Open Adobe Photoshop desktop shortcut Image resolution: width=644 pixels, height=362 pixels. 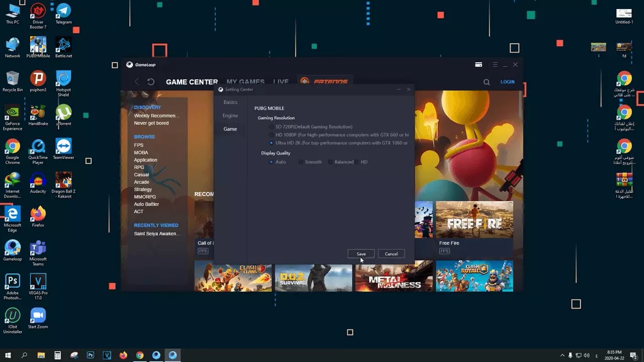point(13,287)
